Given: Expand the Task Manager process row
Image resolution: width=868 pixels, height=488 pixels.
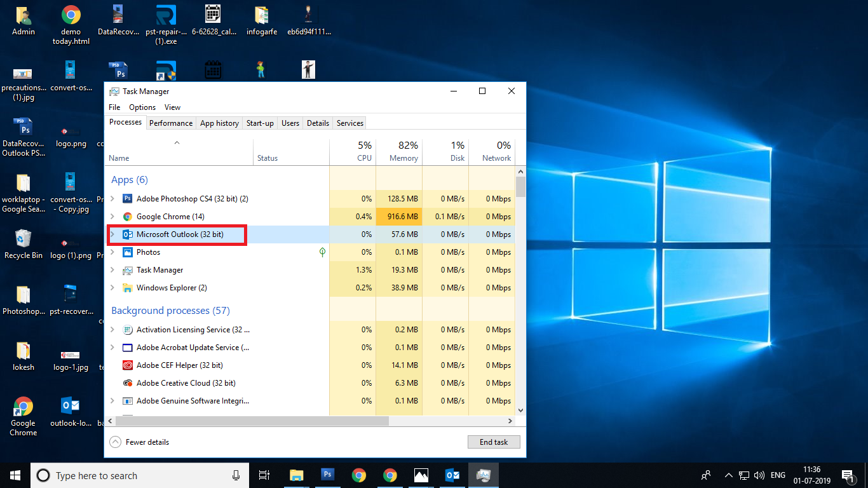Looking at the screenshot, I should pos(112,270).
